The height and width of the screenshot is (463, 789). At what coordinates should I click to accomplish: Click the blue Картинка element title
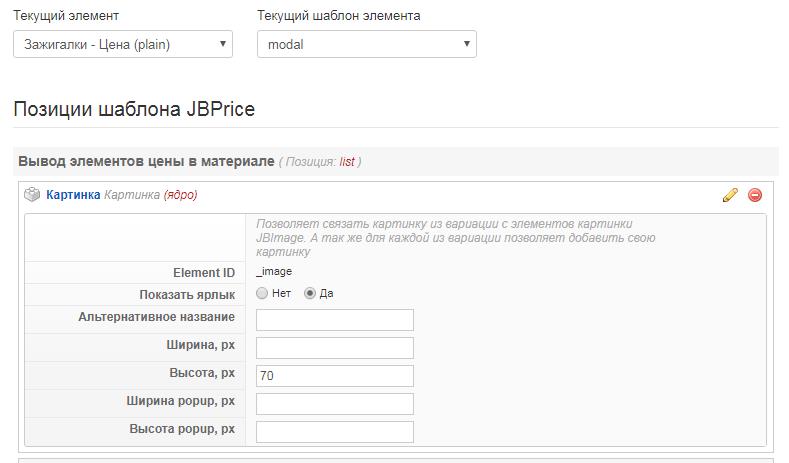pyautogui.click(x=73, y=195)
